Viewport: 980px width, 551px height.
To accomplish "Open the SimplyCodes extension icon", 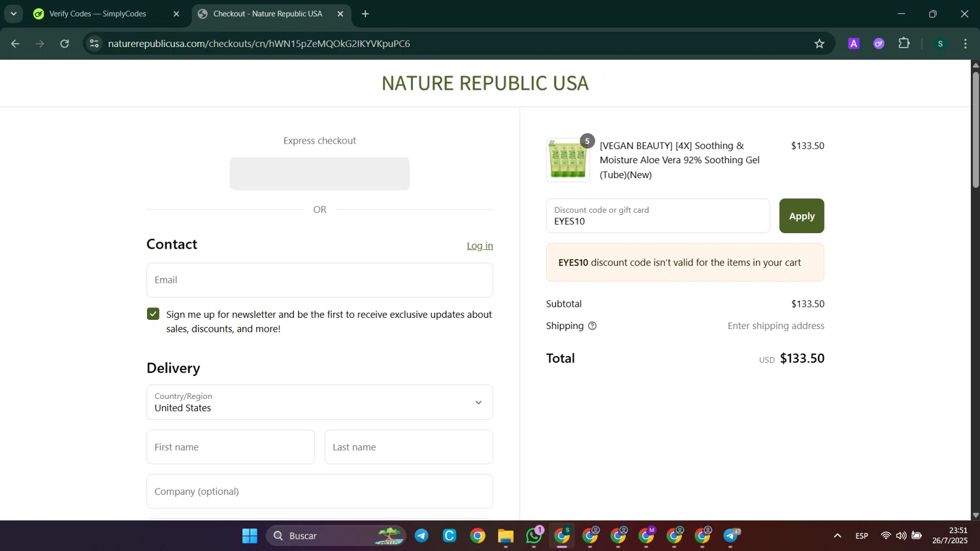I will 879,44.
